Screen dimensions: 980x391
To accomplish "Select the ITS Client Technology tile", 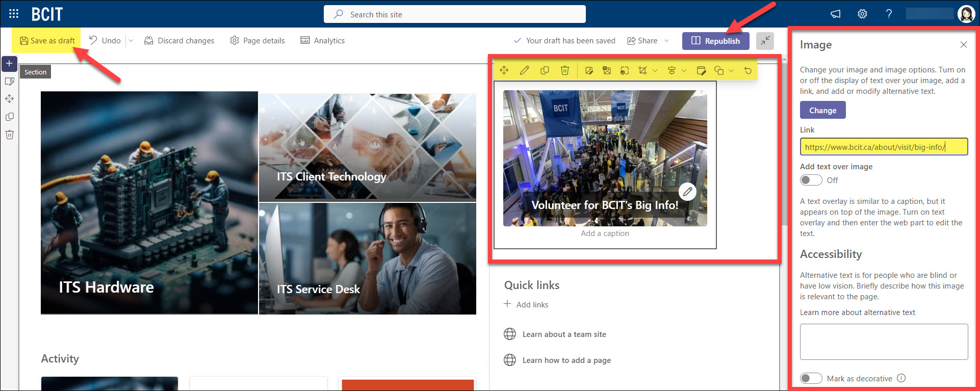I will [368, 147].
